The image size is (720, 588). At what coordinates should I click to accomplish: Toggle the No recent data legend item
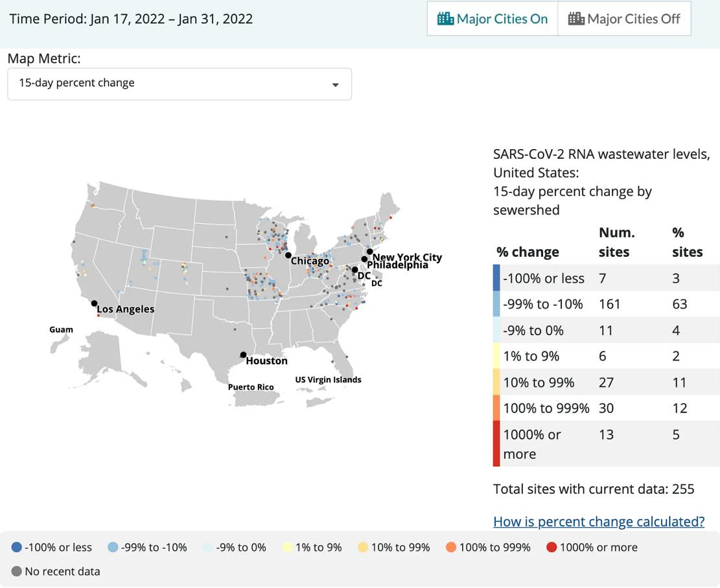56,571
